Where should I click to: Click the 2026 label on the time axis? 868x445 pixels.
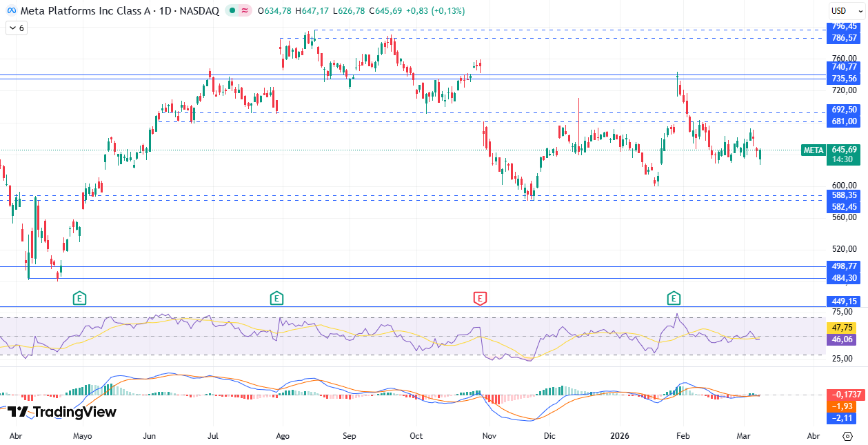coord(618,436)
